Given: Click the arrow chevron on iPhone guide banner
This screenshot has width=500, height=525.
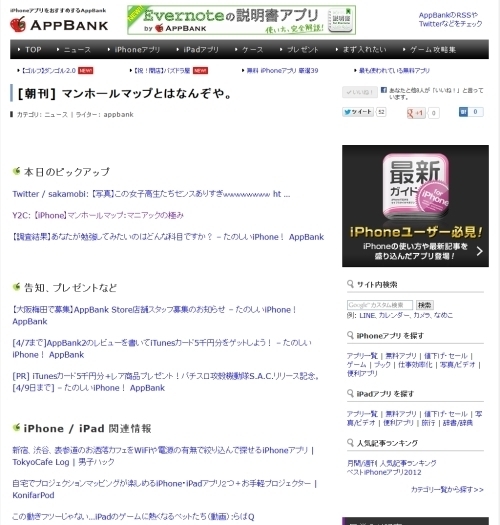Looking at the screenshot, I should 480,251.
